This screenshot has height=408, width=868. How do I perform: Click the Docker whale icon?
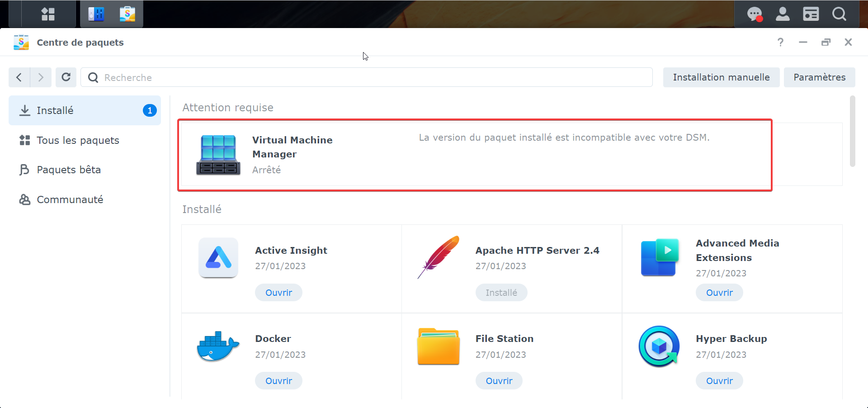218,346
